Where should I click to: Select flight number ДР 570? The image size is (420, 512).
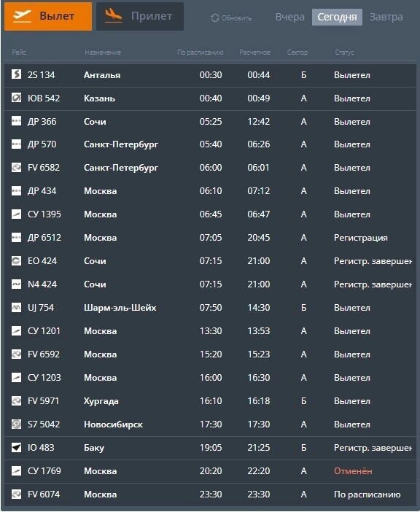[x=42, y=144]
